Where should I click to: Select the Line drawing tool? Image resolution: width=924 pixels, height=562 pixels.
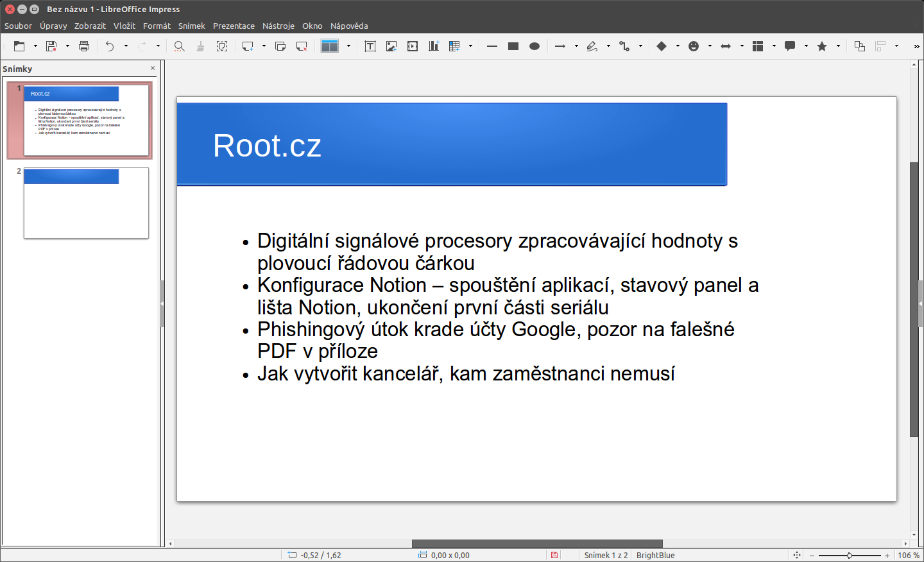click(492, 46)
